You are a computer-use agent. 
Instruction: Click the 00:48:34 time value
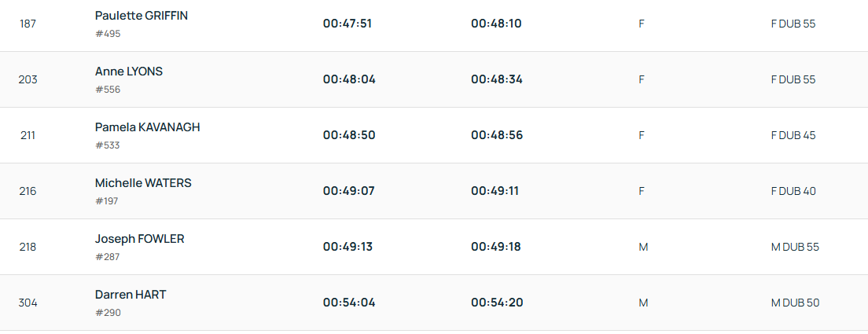496,79
